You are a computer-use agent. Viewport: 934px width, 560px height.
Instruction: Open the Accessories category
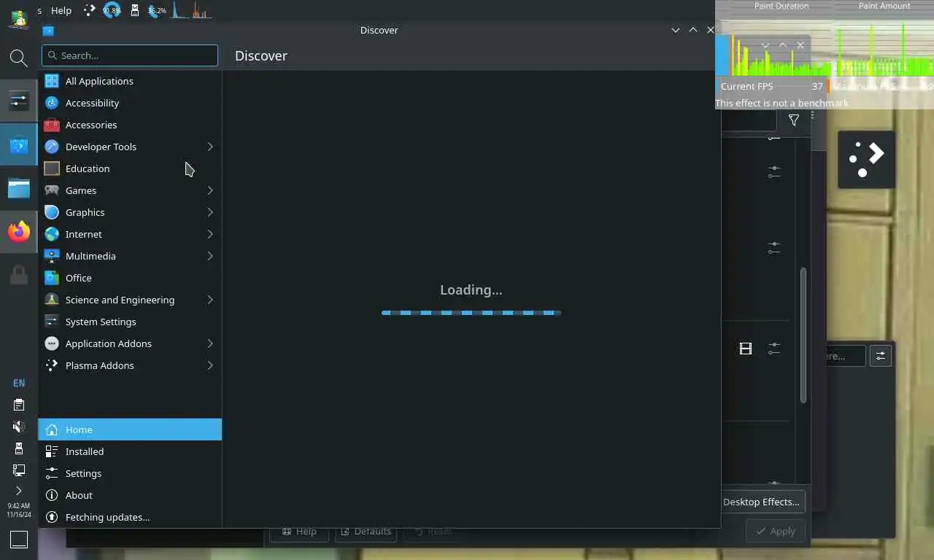tap(130, 125)
